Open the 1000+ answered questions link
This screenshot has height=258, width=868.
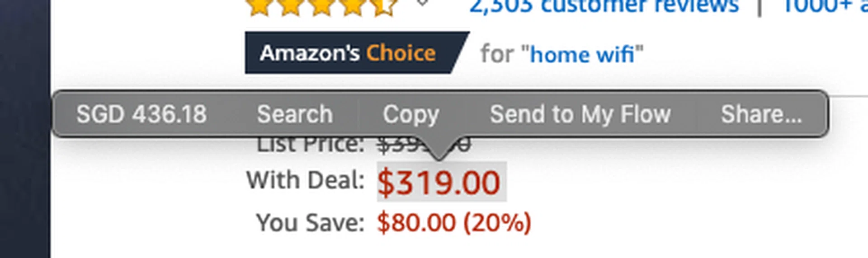[x=823, y=6]
